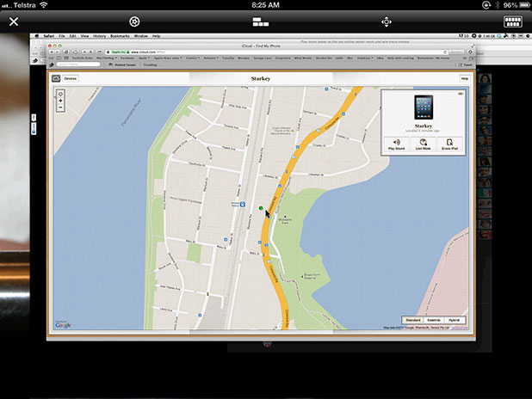Open the Devices list button
Viewport: 532px width, 399px height.
[x=71, y=78]
